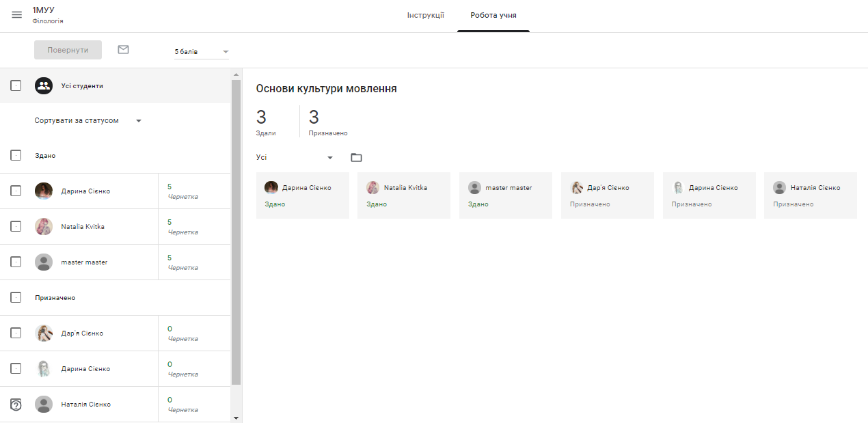Toggle the Здано group checkbox
Screen dimensions: 868x423
[16, 156]
